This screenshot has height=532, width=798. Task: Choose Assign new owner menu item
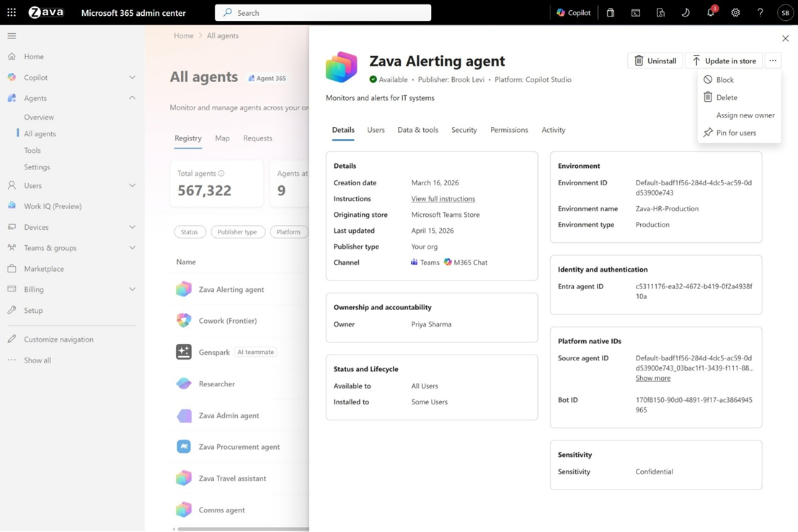click(x=739, y=115)
